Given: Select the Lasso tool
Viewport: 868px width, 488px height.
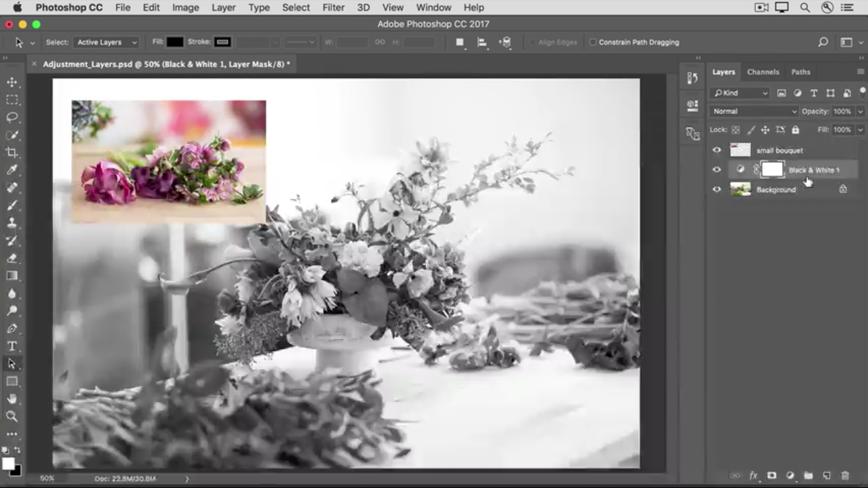Looking at the screenshot, I should 12,117.
